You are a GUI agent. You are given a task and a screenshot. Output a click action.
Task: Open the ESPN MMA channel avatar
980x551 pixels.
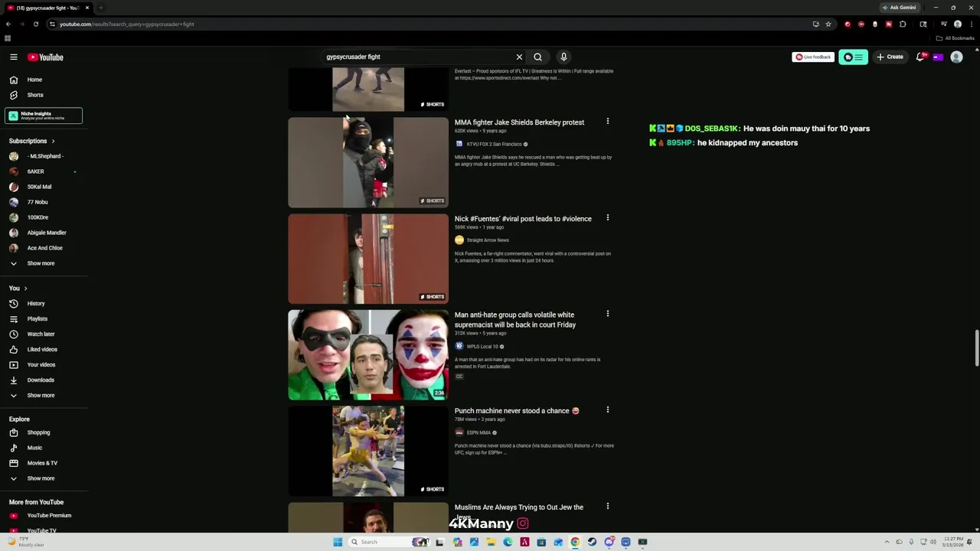tap(459, 432)
